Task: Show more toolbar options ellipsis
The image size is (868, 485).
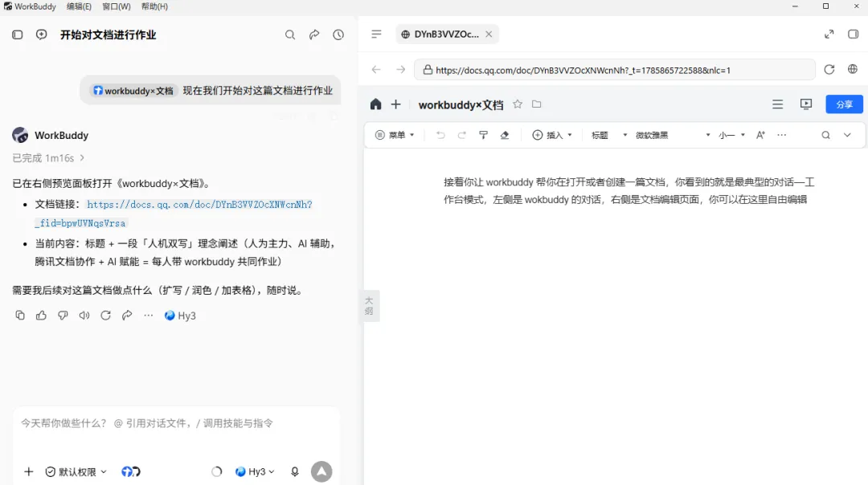Action: coord(782,135)
